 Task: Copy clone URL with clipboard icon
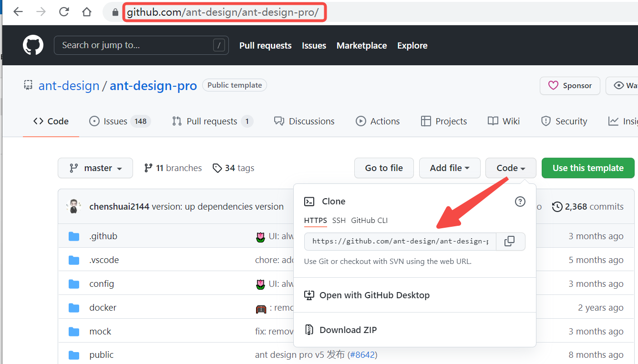click(510, 241)
